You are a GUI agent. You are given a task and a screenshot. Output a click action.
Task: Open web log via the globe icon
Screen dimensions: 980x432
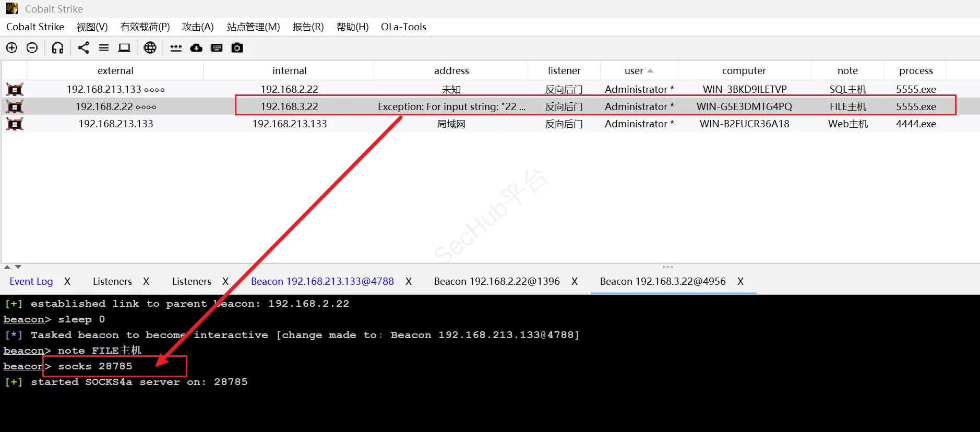click(150, 48)
